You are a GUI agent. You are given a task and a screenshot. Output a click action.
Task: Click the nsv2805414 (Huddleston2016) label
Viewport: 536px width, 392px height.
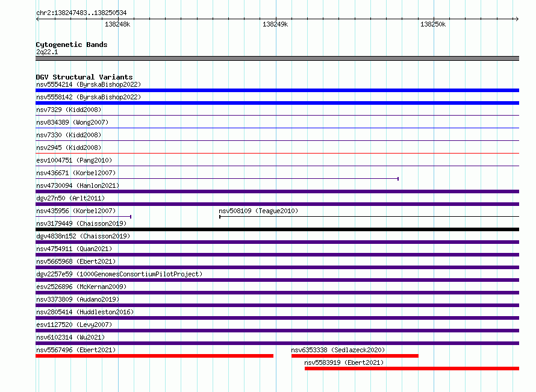85,312
